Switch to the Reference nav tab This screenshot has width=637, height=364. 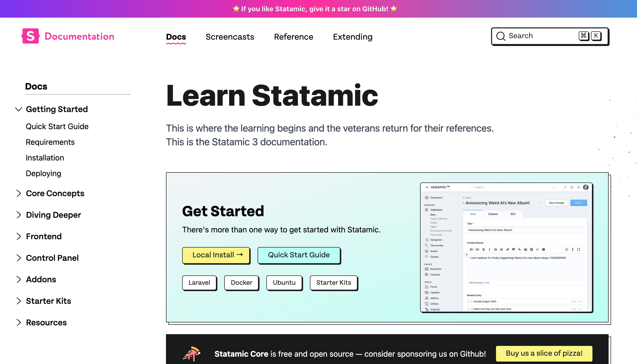tap(294, 37)
